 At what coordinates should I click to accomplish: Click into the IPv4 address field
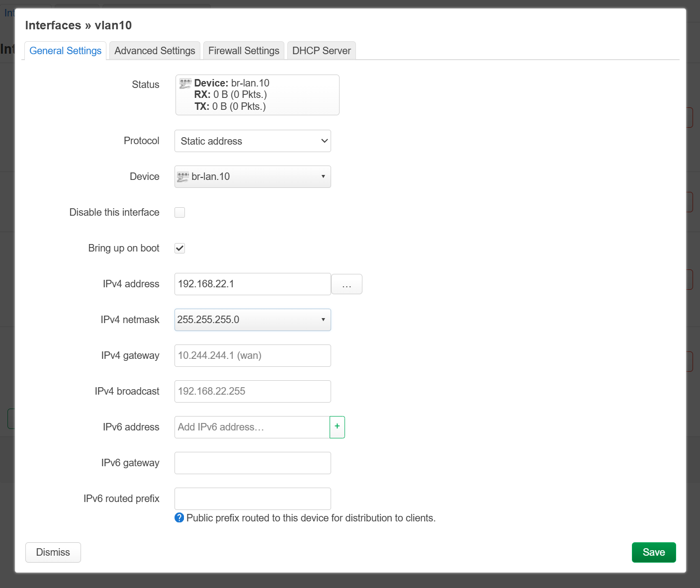pyautogui.click(x=253, y=284)
